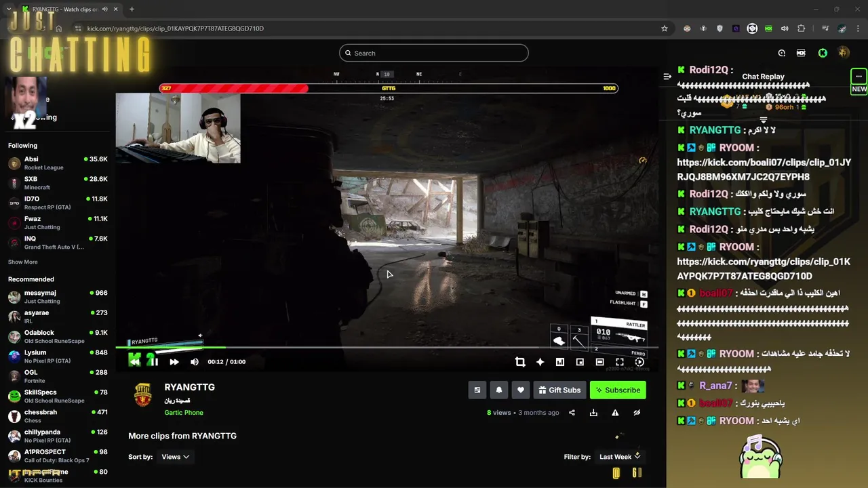Open the boali07 clip link in chat

pyautogui.click(x=764, y=169)
